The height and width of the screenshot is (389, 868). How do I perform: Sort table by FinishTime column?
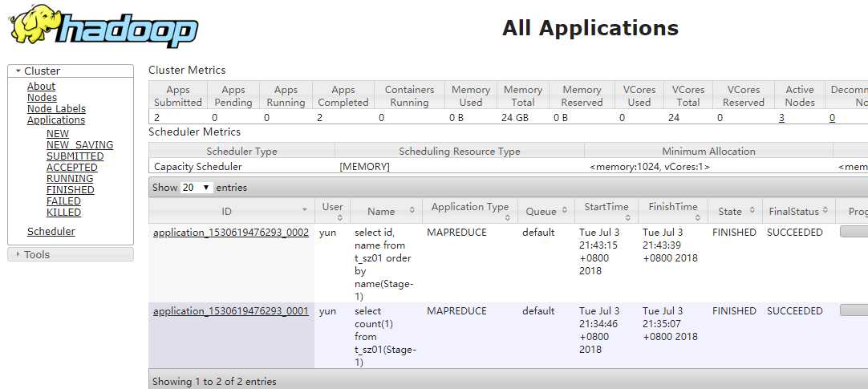pos(672,211)
